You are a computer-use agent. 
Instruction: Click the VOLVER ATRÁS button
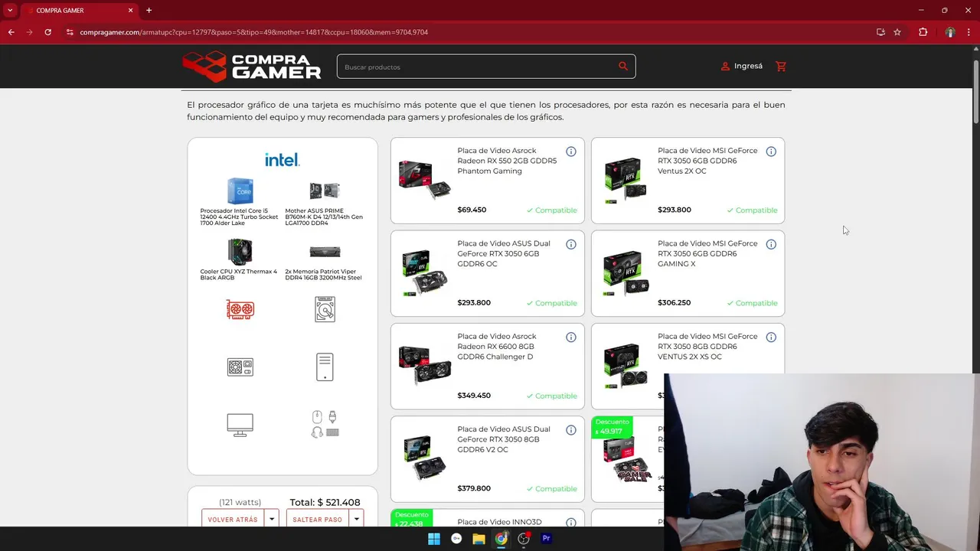coord(233,519)
